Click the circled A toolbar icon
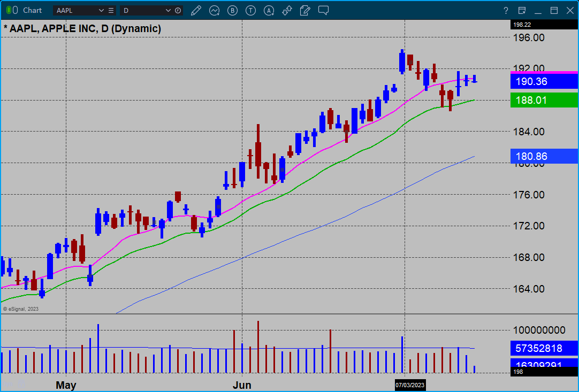This screenshot has height=392, width=579. 269,10
